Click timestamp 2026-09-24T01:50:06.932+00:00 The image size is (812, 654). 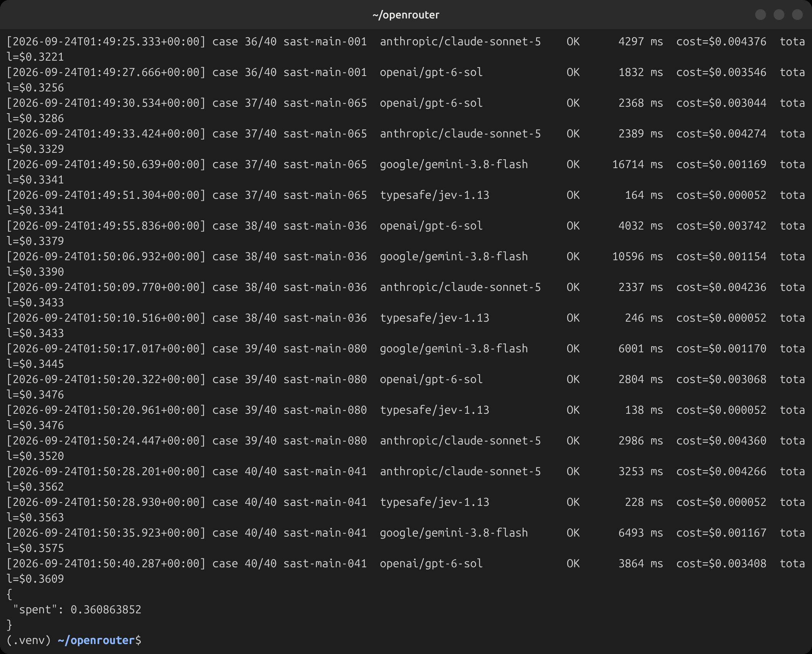pos(106,256)
